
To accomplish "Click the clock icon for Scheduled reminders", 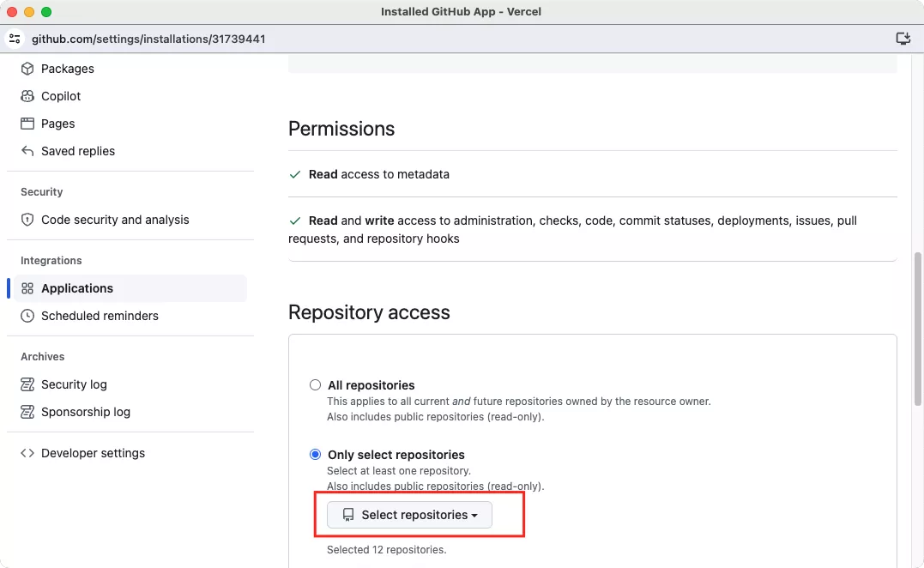I will pos(27,316).
